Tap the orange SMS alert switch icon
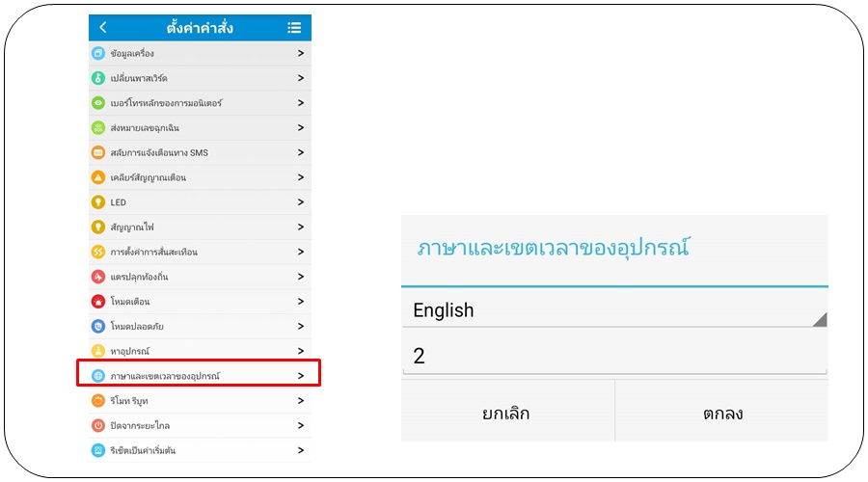The height and width of the screenshot is (482, 868). point(97,152)
